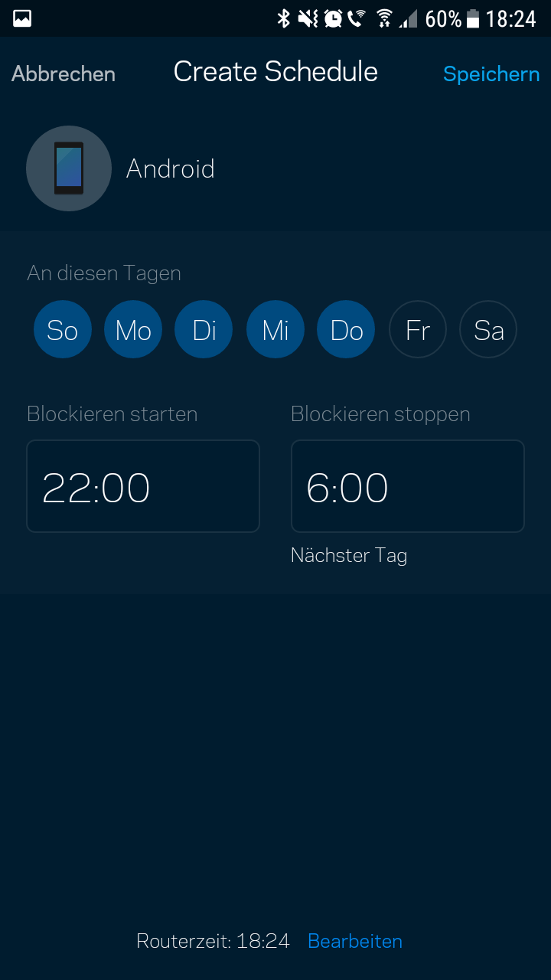Open the Blockieren starten time picker
The height and width of the screenshot is (980, 551).
tap(143, 486)
